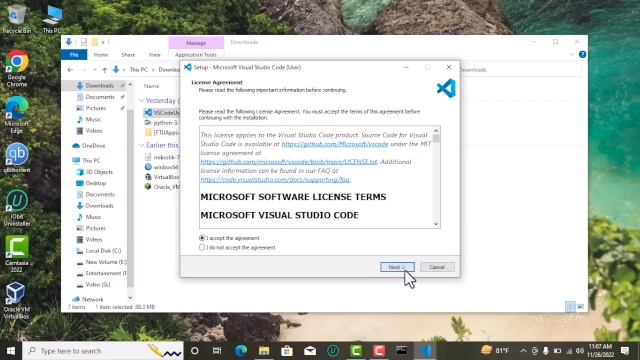This screenshot has height=360, width=640.
Task: Open Windows Start menu
Action: (x=11, y=351)
